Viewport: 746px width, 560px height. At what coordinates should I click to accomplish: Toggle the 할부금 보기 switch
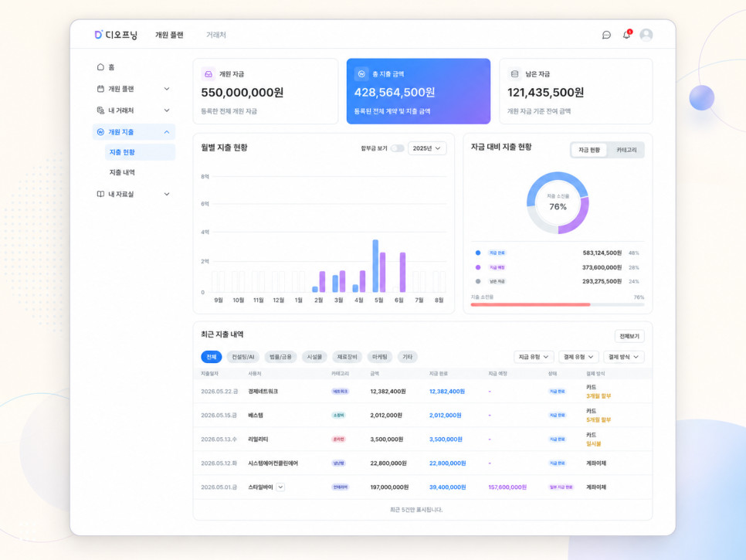[397, 148]
